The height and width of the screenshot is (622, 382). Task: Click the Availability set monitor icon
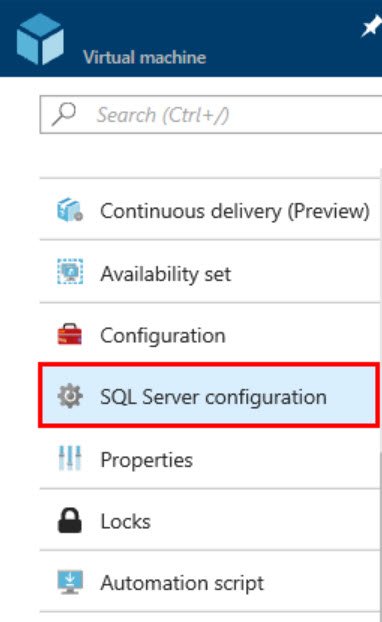coord(70,272)
